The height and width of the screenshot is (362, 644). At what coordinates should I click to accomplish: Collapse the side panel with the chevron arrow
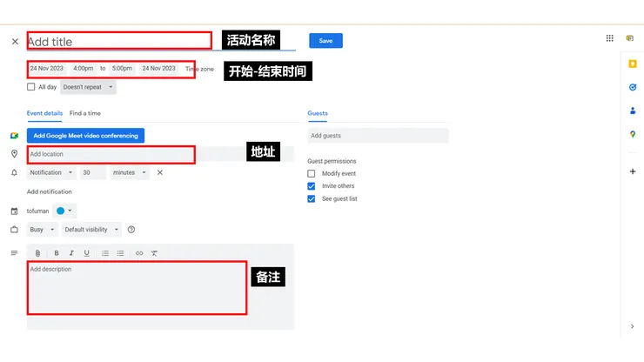pos(632,326)
